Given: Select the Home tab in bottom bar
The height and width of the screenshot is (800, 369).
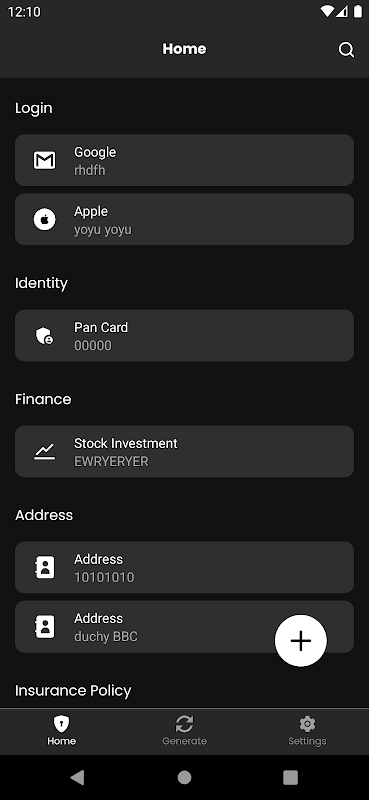Looking at the screenshot, I should 62,731.
